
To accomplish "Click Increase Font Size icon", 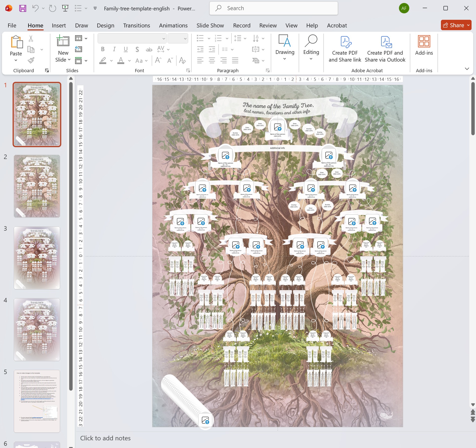I will 158,61.
